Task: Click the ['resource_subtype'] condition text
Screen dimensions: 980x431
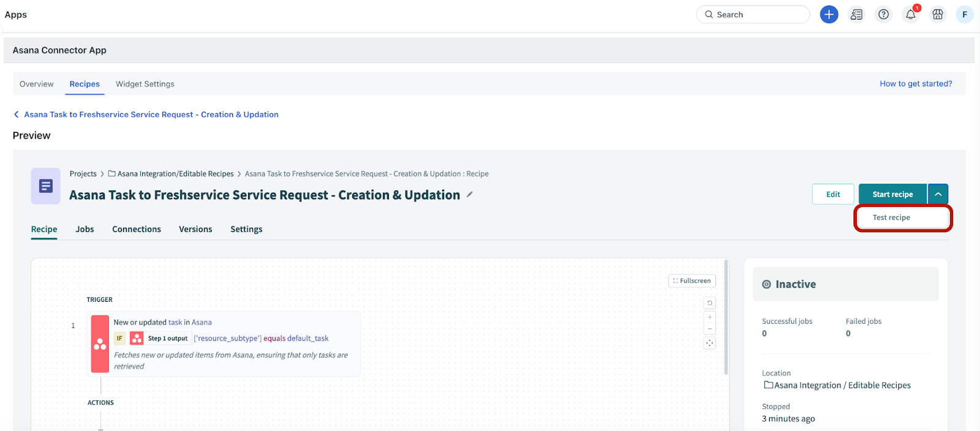Action: point(228,338)
